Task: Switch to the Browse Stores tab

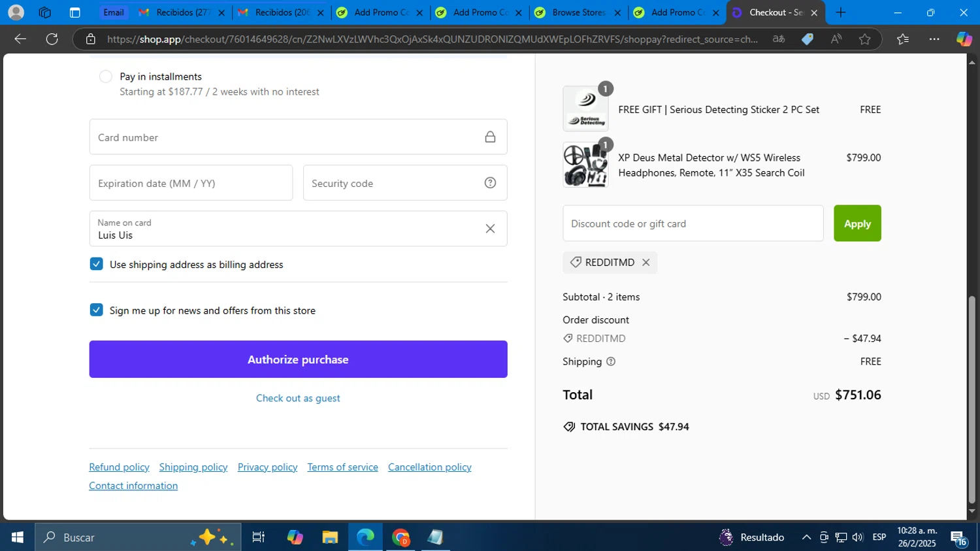Action: pos(578,12)
